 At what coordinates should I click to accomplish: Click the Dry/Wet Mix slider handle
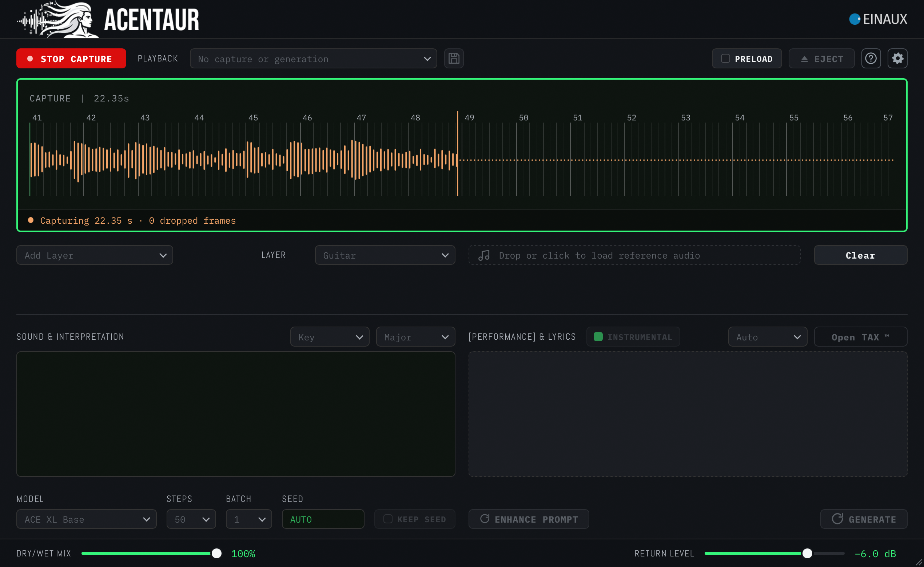point(216,554)
